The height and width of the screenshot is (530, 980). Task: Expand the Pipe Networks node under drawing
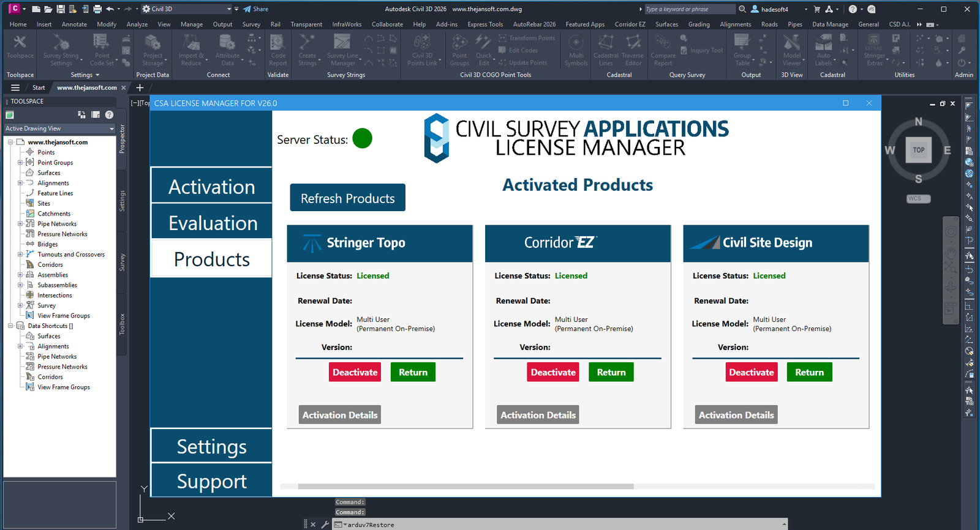click(20, 224)
